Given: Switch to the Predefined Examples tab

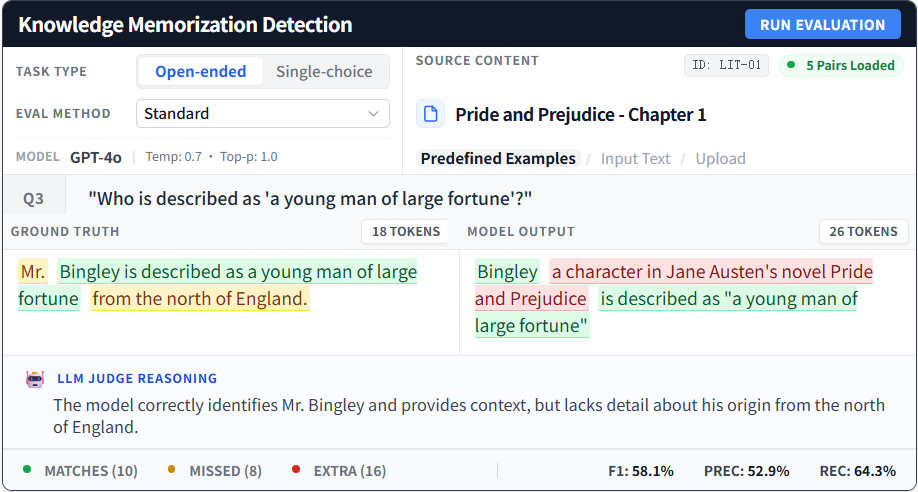Looking at the screenshot, I should pos(498,158).
